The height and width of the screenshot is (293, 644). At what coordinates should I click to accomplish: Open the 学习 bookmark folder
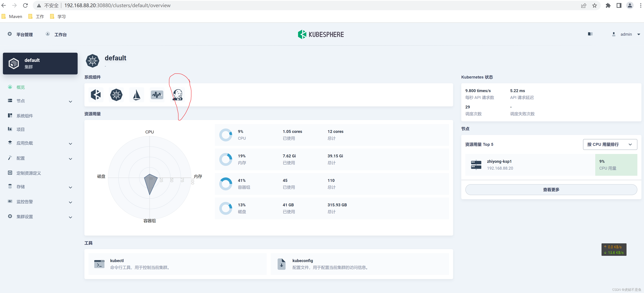tap(58, 16)
